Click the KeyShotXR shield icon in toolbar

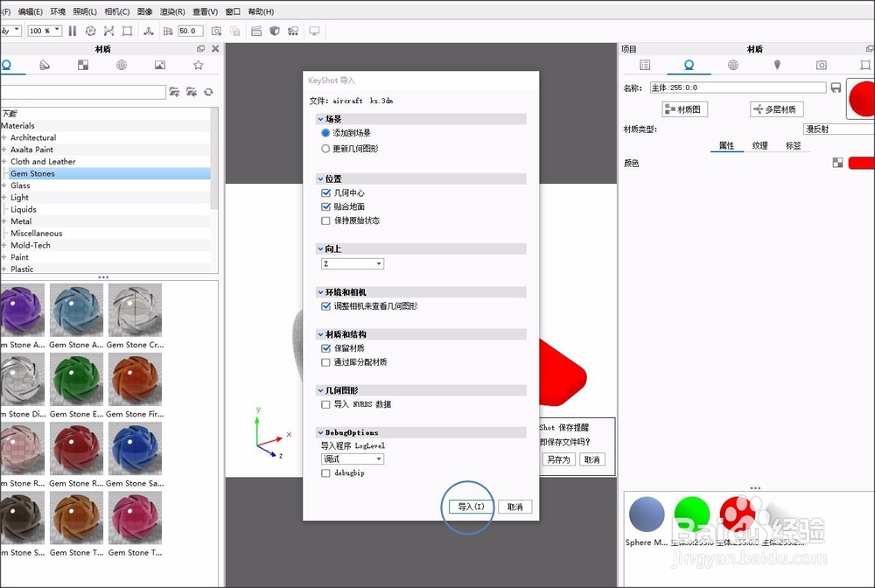pyautogui.click(x=275, y=31)
